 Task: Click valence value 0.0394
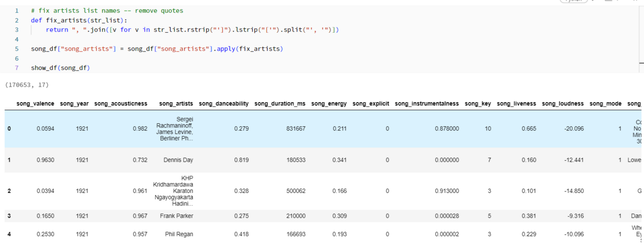45,191
